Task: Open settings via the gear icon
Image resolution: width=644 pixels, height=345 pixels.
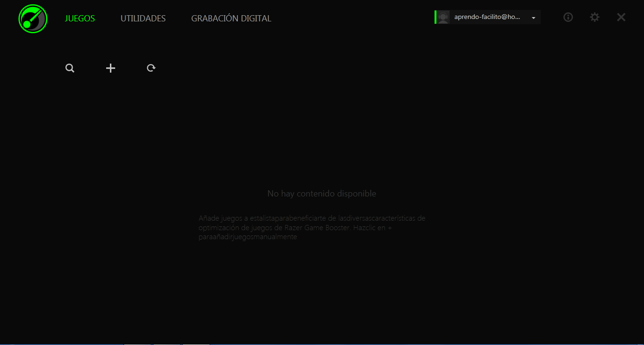Action: pos(595,17)
